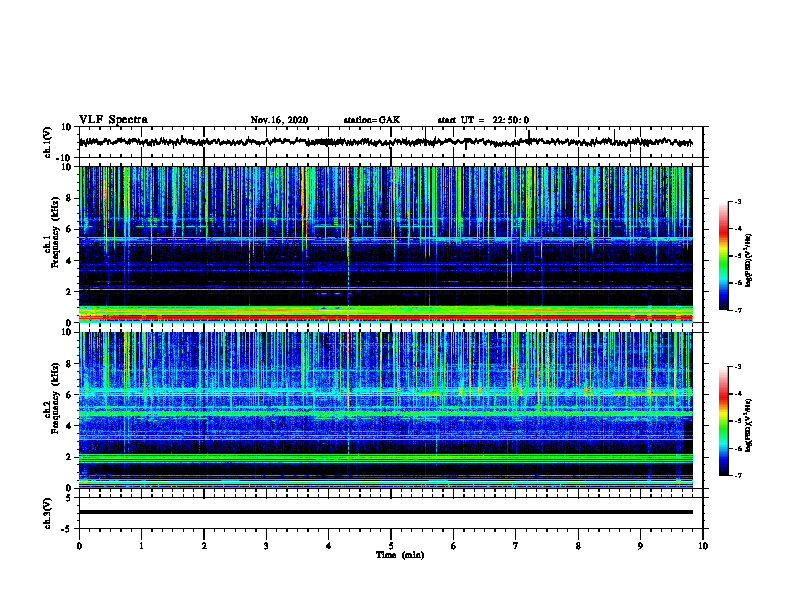Click the flat ch.3 voltage trace line
Viewport: 792px width, 612px height.
click(x=385, y=512)
